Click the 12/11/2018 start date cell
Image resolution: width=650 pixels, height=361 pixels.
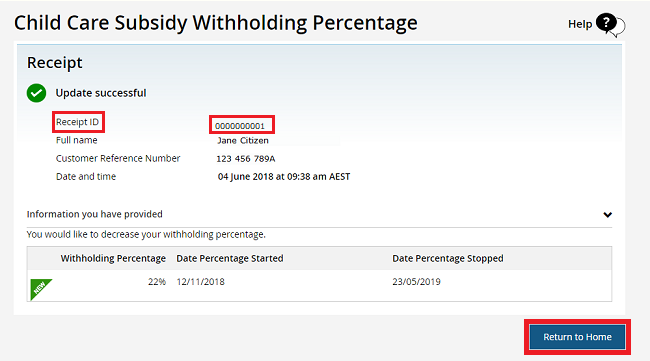[x=201, y=282]
